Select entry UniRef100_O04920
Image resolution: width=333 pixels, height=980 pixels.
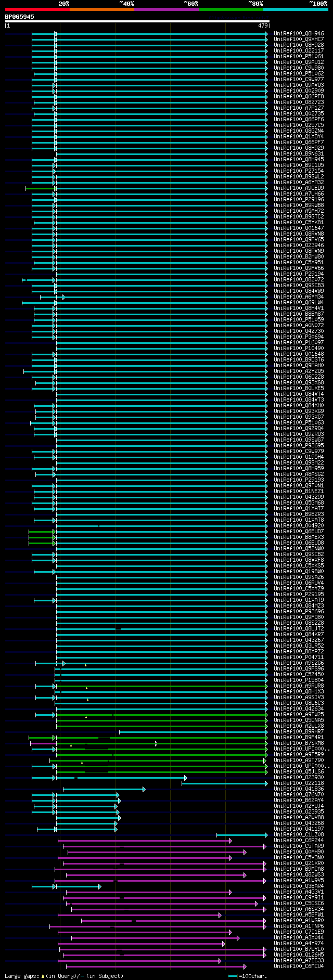click(299, 526)
